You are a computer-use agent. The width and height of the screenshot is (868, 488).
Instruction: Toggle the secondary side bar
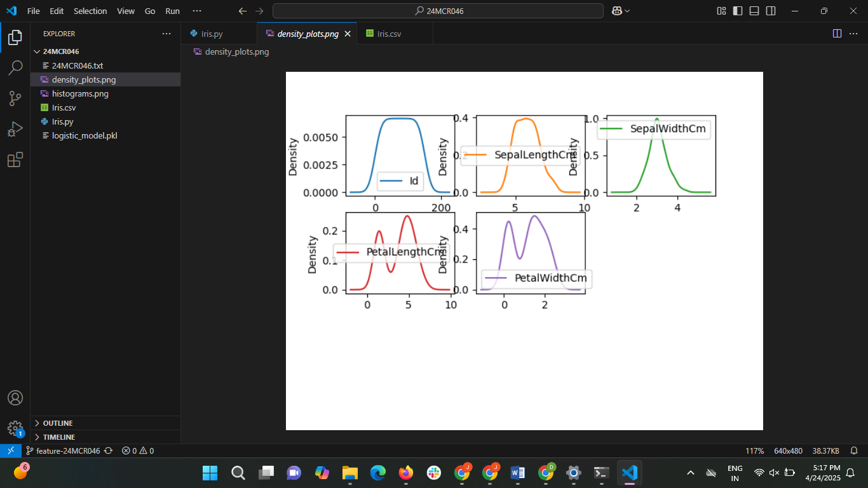click(x=771, y=11)
